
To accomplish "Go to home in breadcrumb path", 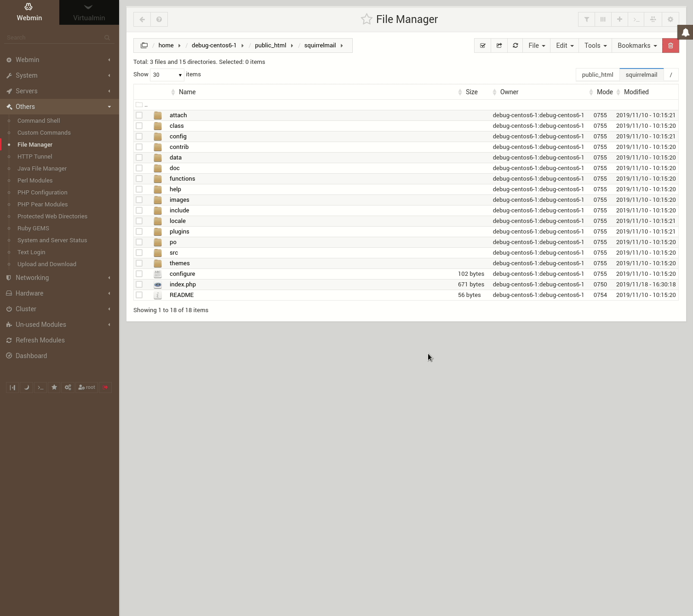I will tap(166, 46).
